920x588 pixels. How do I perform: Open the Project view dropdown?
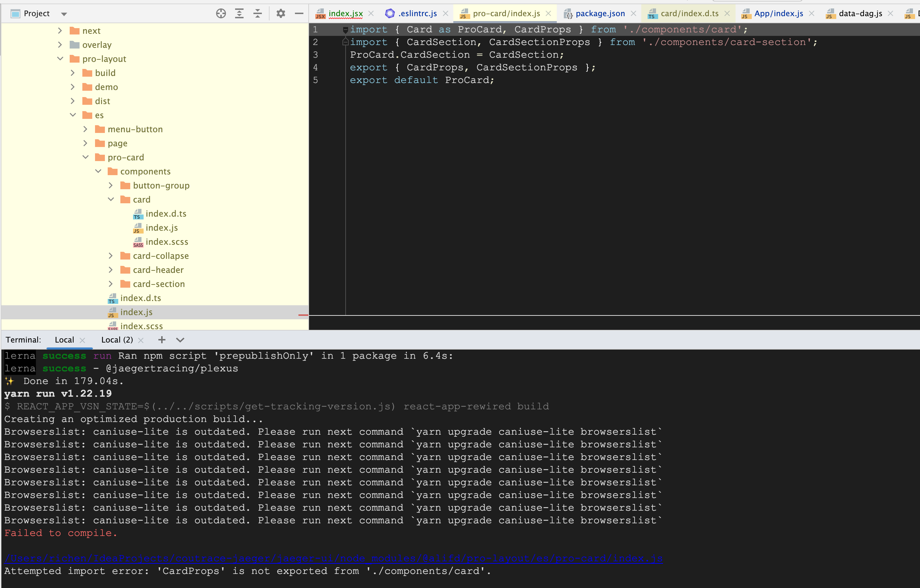pos(64,14)
